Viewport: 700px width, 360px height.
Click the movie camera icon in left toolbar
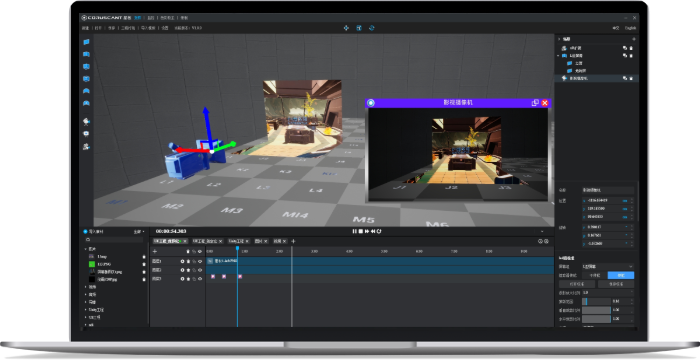[86, 121]
